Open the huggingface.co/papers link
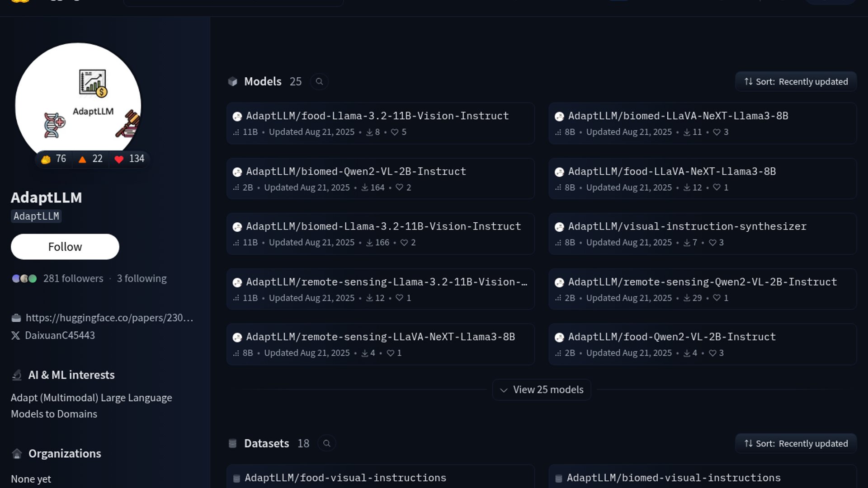This screenshot has width=868, height=488. [109, 318]
